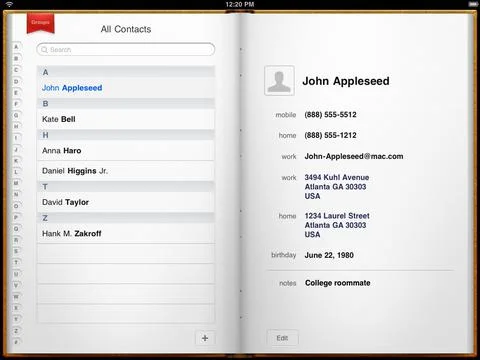Image resolution: width=480 pixels, height=360 pixels.
Task: Tap email John-Appleseed@mac.com
Action: pyautogui.click(x=354, y=156)
